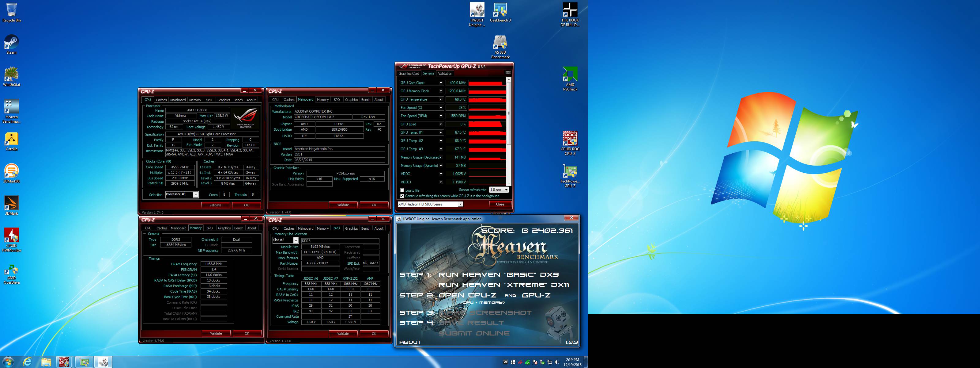The width and height of the screenshot is (980, 368).
Task: Select the AMD PSCheck desktop icon
Action: 570,79
